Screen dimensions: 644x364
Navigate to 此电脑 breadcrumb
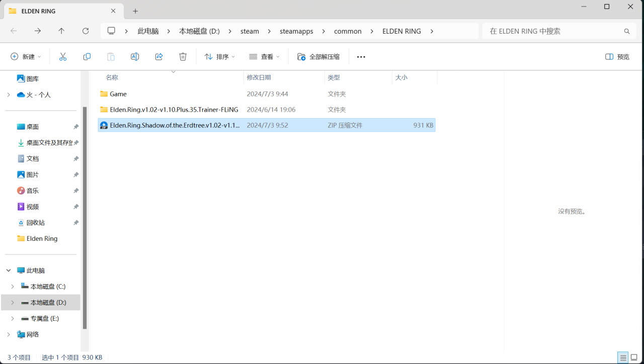(x=148, y=31)
